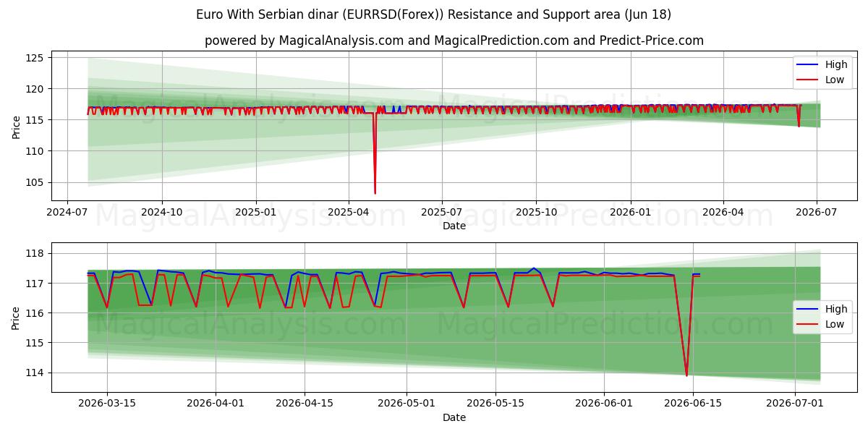Click the 2026-07-01 date tick label

tap(795, 405)
